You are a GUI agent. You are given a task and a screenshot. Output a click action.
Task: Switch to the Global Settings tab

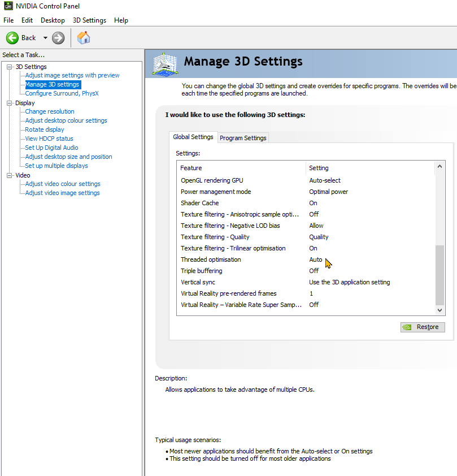tap(193, 137)
